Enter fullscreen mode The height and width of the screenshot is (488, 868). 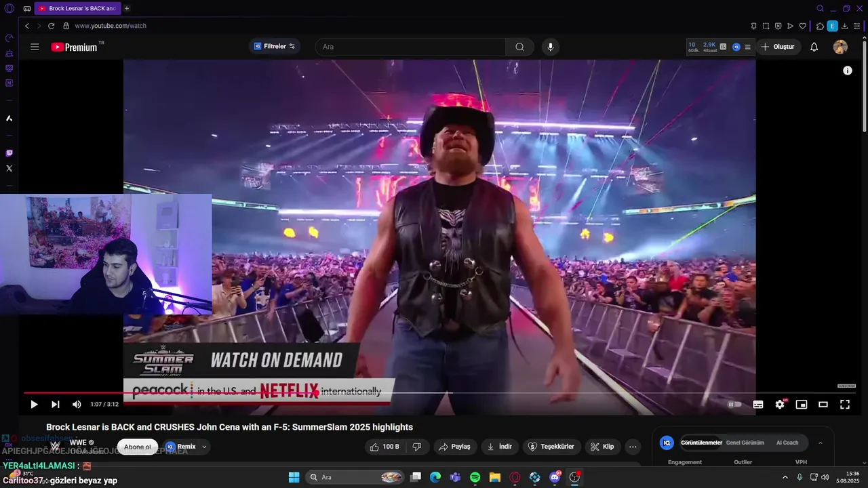845,405
